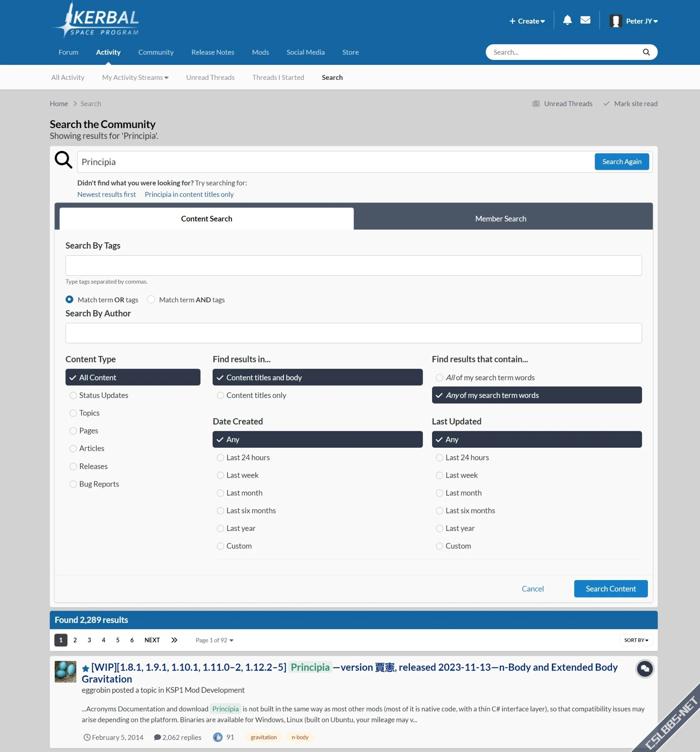This screenshot has height=752, width=700.
Task: Open the Mods nav item
Action: coord(260,52)
